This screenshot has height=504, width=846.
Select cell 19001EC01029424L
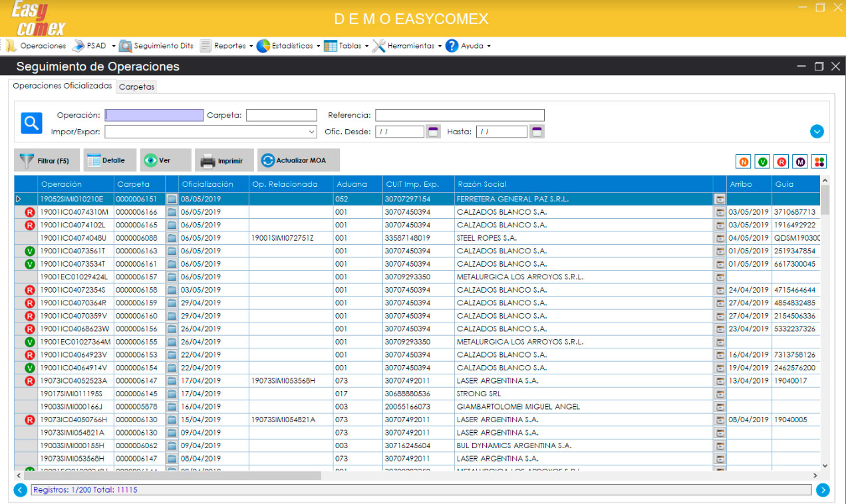point(75,277)
